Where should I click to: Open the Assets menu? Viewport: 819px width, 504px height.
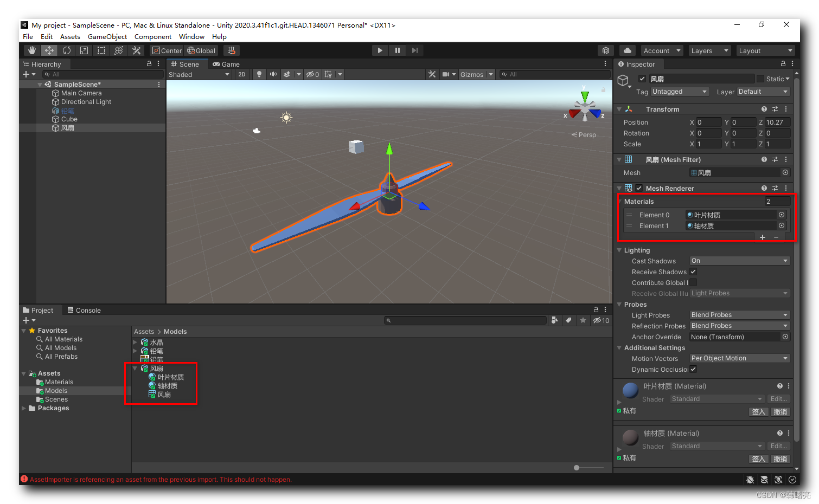pos(70,36)
